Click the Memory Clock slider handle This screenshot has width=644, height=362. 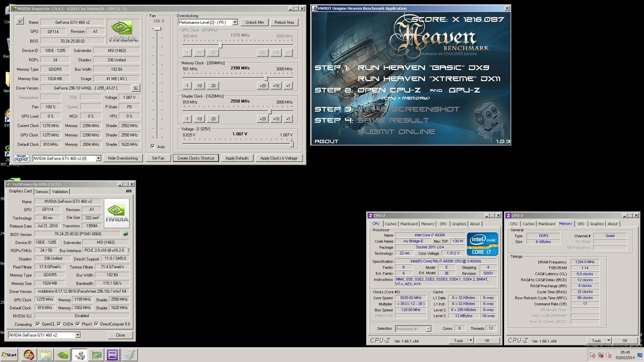pos(266,78)
